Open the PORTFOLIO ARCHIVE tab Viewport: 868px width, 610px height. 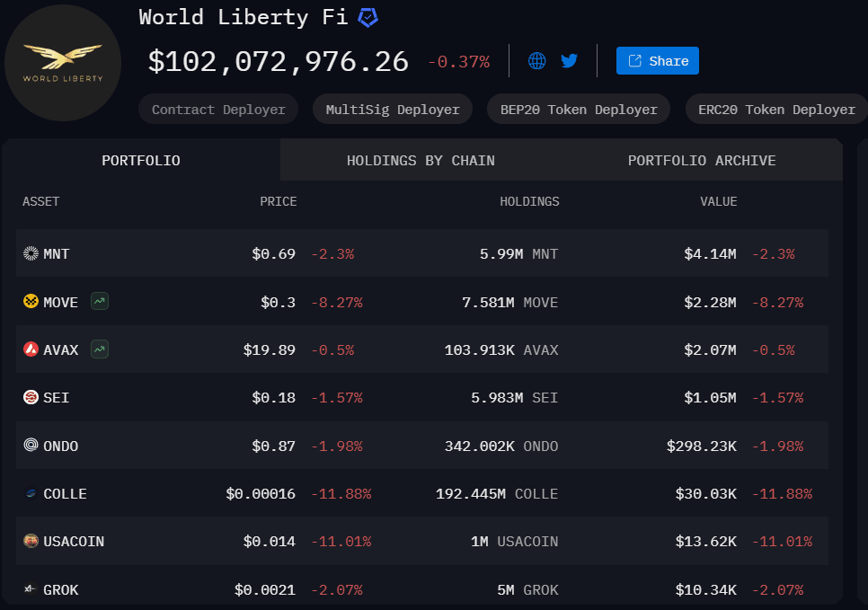click(702, 160)
